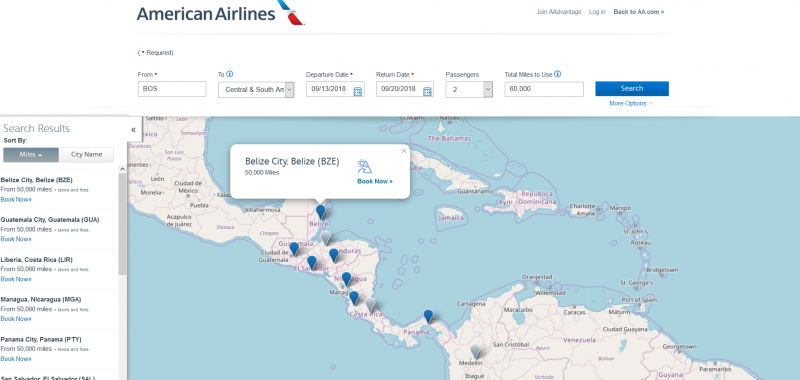Click the Log in link

(x=597, y=12)
